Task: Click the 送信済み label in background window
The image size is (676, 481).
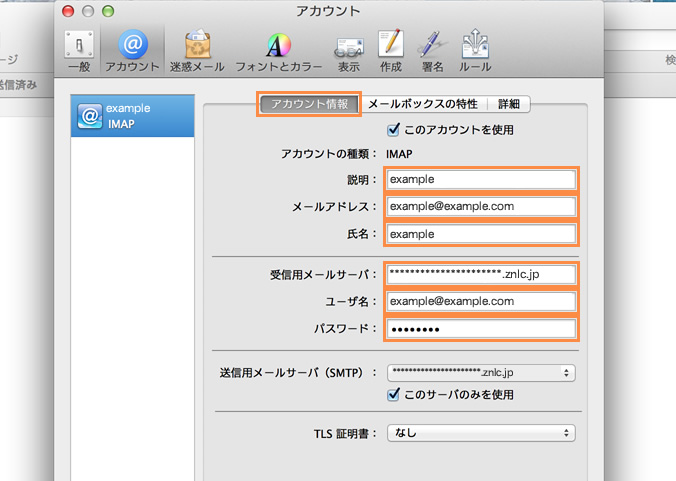Action: click(18, 85)
